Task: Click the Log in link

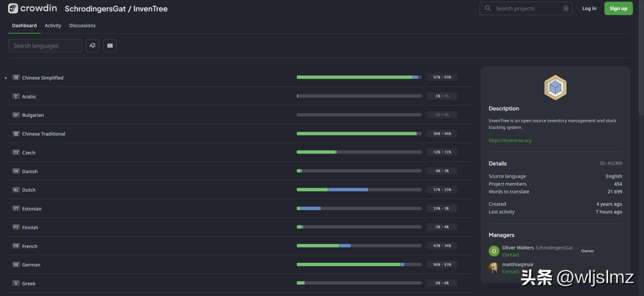Action: click(x=589, y=8)
